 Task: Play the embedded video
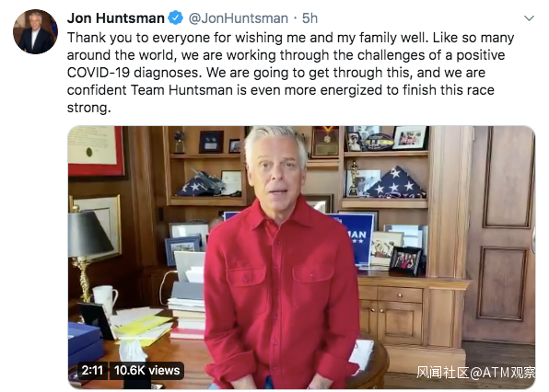pyautogui.click(x=301, y=258)
